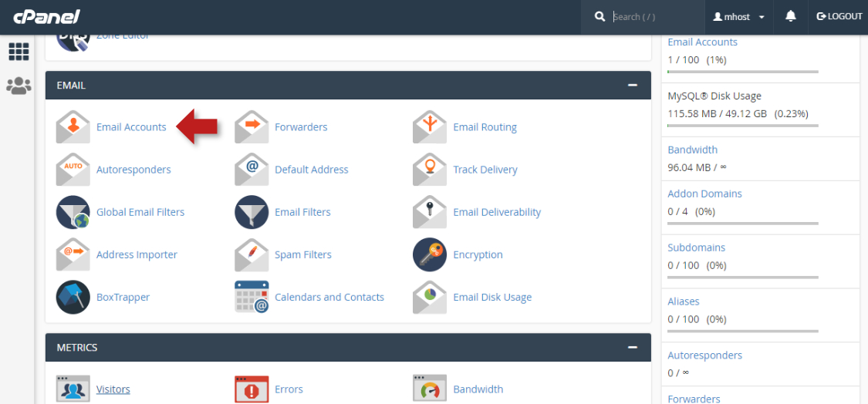Open the grid home icon in sidebar
Viewport: 868px width, 404px height.
coord(19,52)
